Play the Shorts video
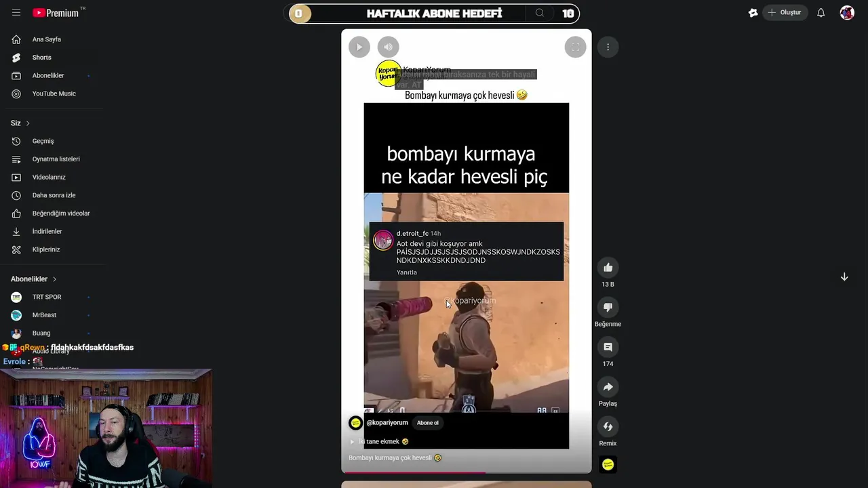Viewport: 868px width, 488px height. click(x=359, y=47)
